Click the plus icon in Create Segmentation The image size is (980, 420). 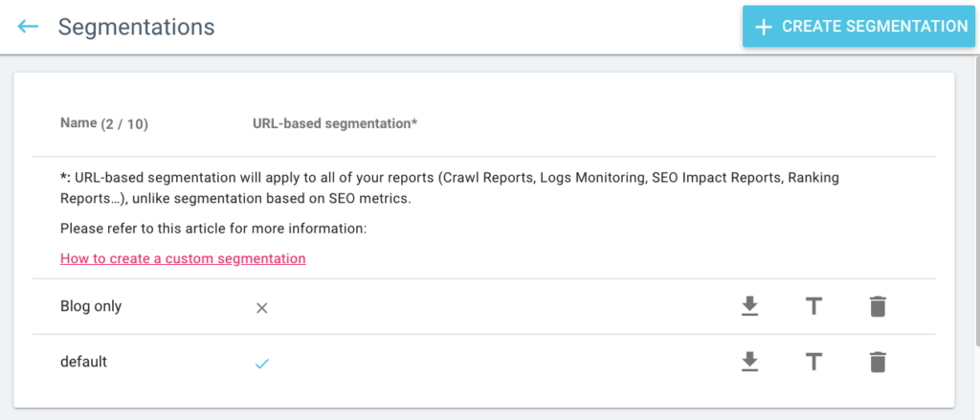tap(764, 27)
